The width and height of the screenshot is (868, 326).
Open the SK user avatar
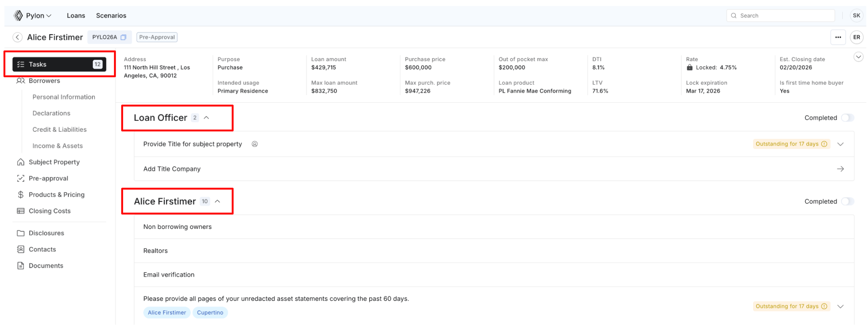point(856,16)
